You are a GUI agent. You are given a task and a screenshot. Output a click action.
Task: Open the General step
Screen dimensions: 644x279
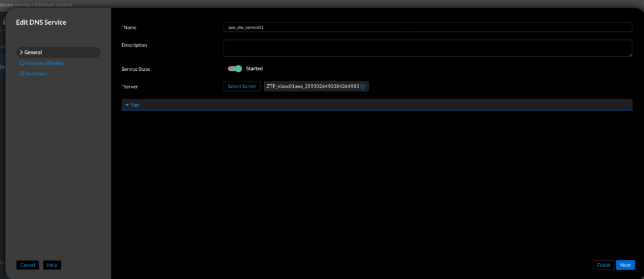[58, 52]
